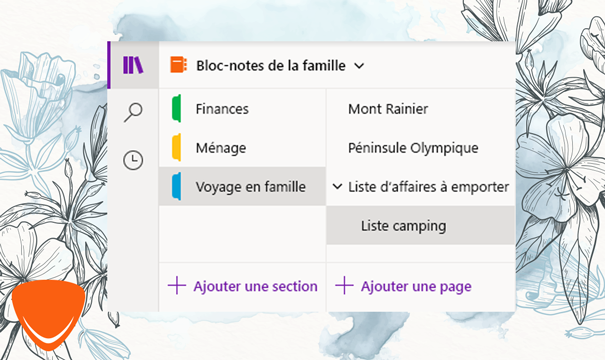Click the orange notebook icon
This screenshot has height=360, width=605.
point(179,65)
